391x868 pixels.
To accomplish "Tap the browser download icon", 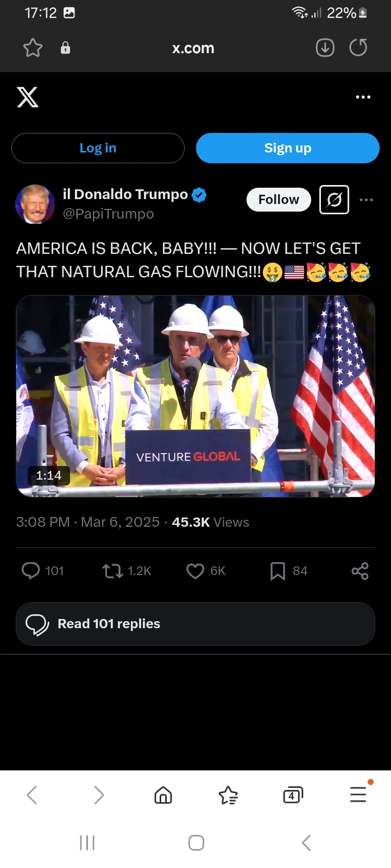I will click(325, 48).
